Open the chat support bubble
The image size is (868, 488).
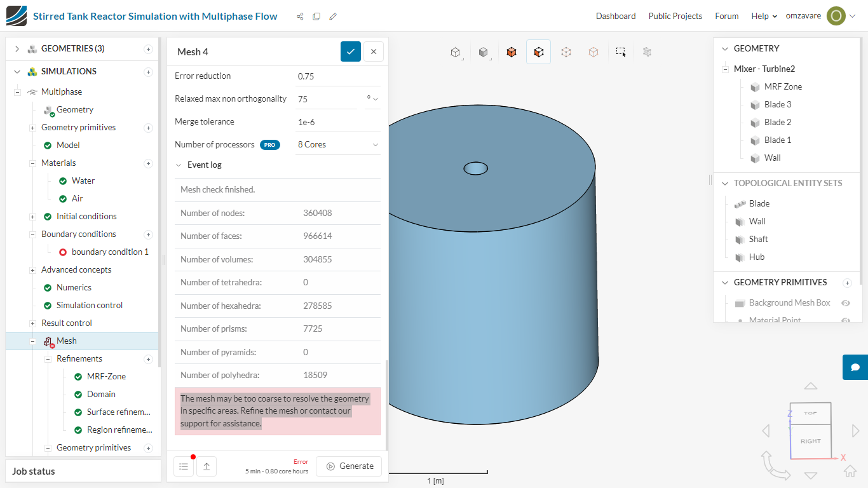pos(855,367)
